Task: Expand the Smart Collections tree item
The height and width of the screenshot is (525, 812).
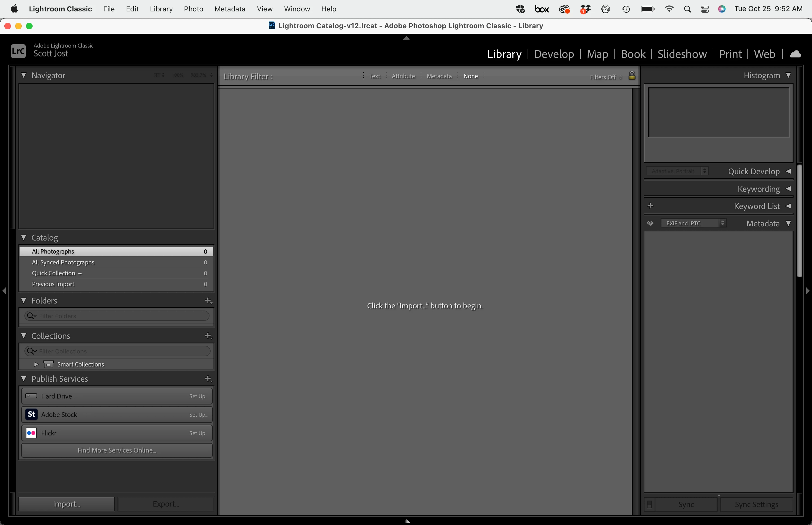Action: (36, 364)
